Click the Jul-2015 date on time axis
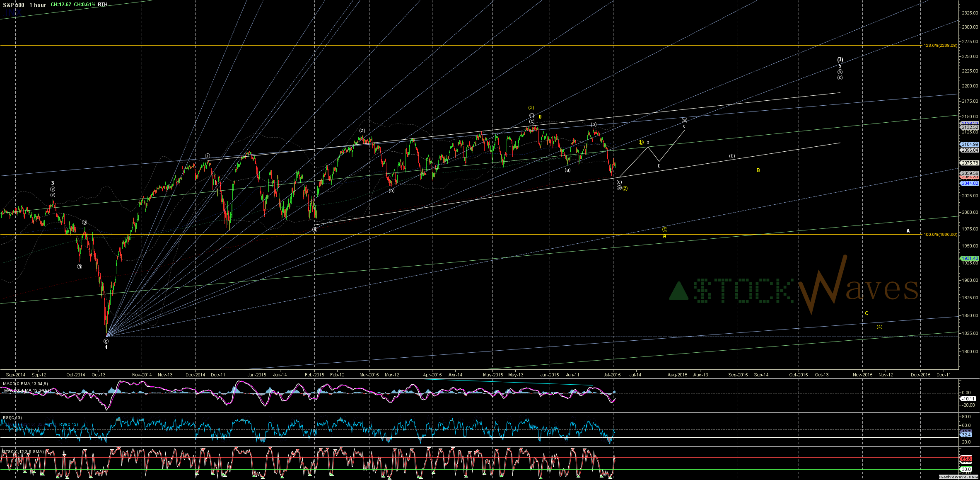Screen dimensions: 980x480 [612, 375]
